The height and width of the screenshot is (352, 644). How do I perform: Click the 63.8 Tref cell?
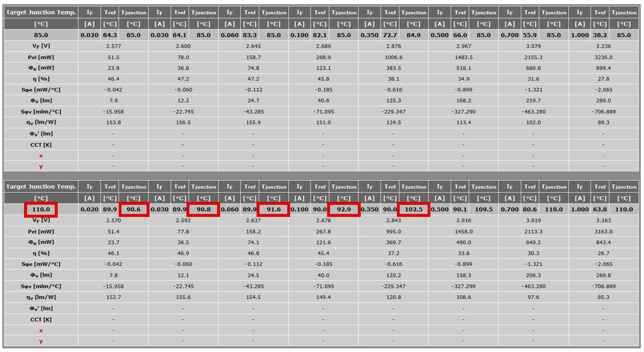click(600, 209)
